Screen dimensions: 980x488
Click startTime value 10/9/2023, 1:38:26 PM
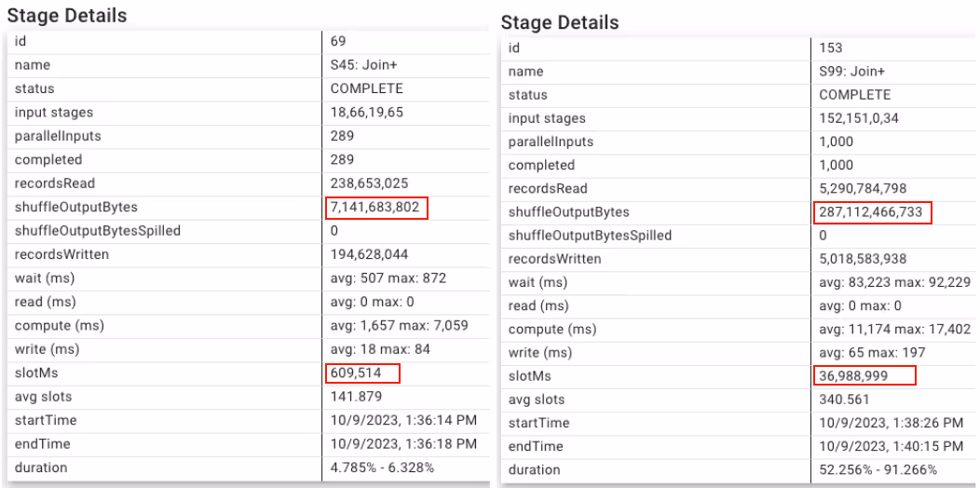[x=892, y=424]
